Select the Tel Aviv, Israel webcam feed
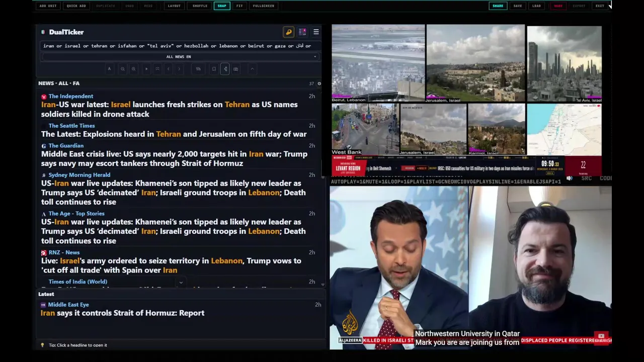The width and height of the screenshot is (644, 362). coord(564,64)
